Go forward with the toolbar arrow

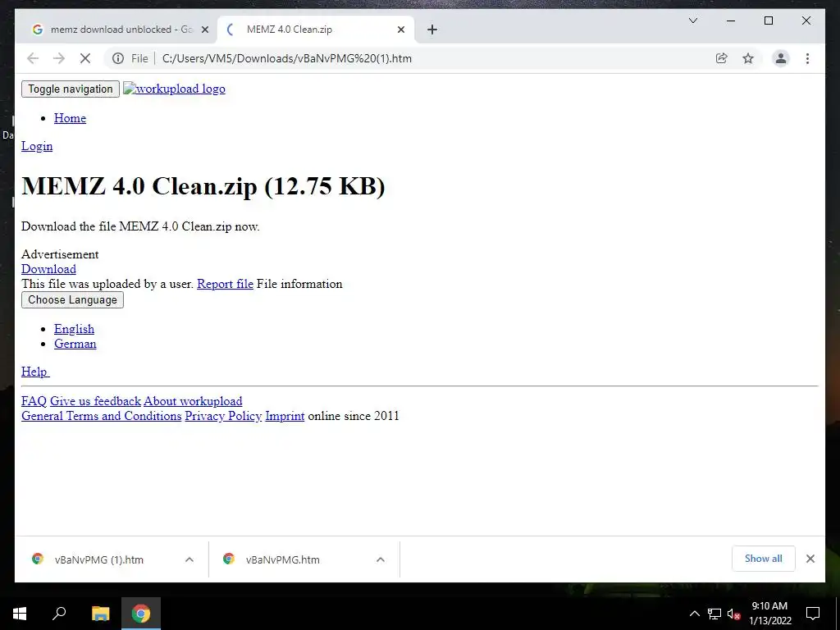59,58
